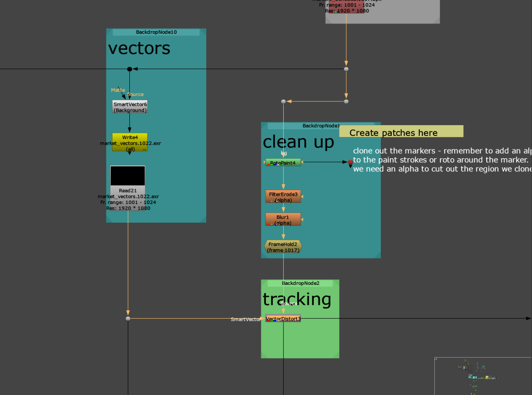The height and width of the screenshot is (395, 532).
Task: Select the Blur1 alpha node
Action: point(283,220)
